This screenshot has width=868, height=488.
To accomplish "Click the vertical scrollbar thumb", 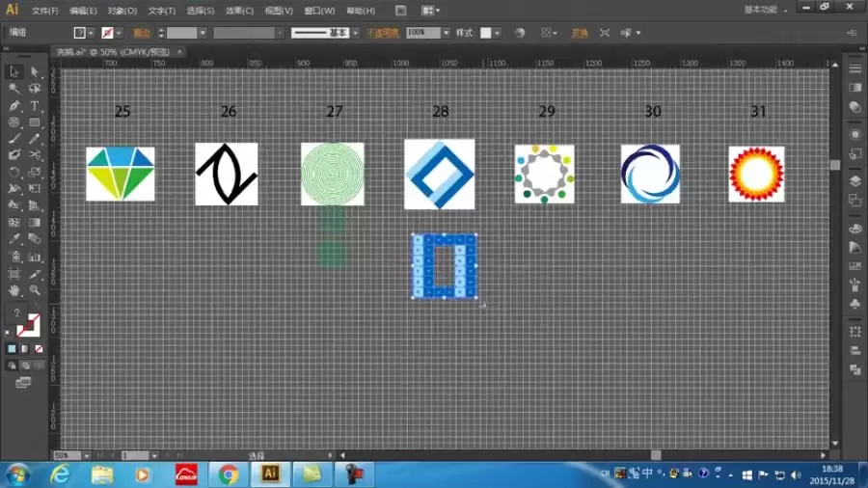I will pyautogui.click(x=835, y=165).
